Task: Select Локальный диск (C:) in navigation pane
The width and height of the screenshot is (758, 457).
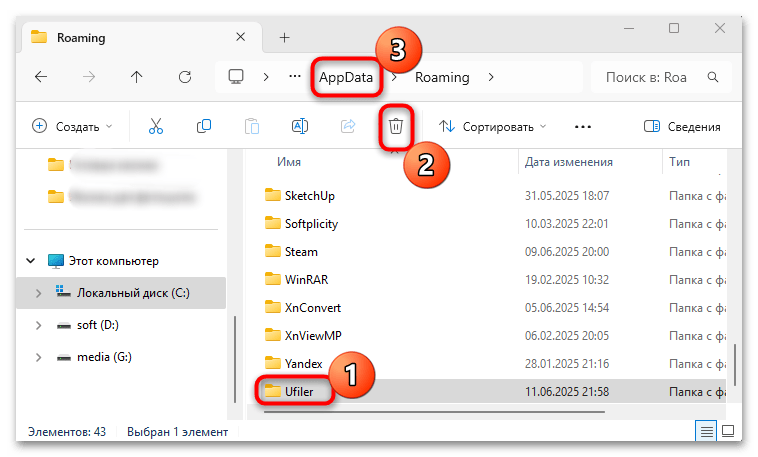Action: click(x=133, y=293)
